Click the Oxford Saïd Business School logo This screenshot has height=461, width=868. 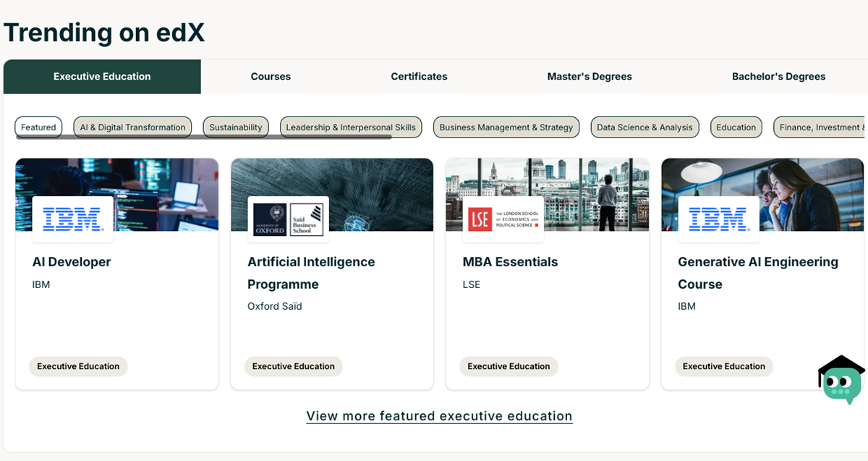pos(288,219)
